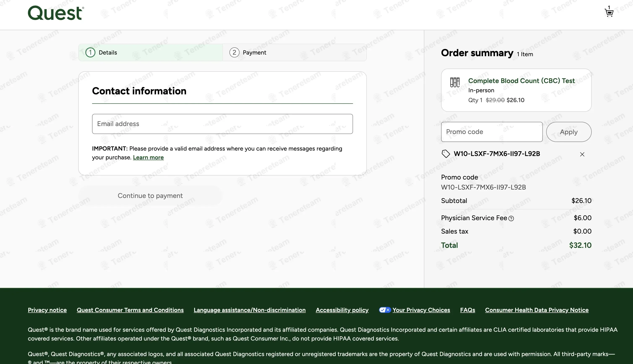
Task: Open Complete Blood Count (CBC) Test link
Action: pyautogui.click(x=521, y=81)
